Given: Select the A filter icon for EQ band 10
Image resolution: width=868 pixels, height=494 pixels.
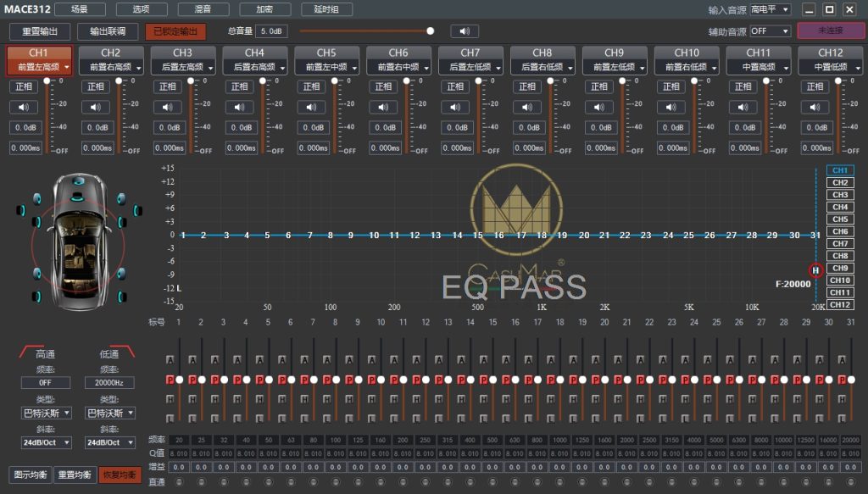Looking at the screenshot, I should click(x=371, y=360).
